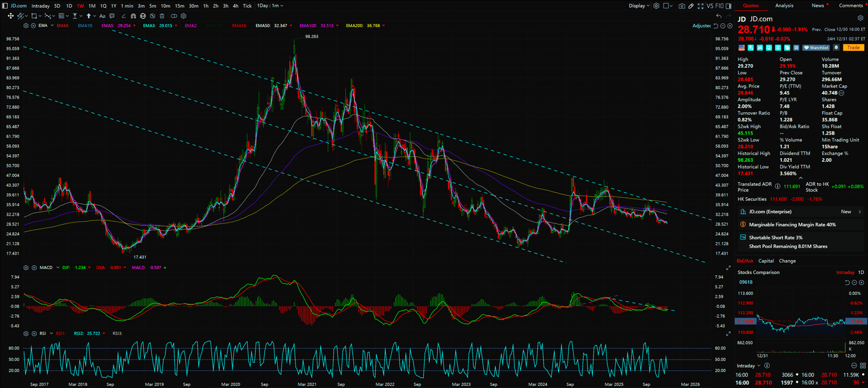Click the price alert bell icon
Image resolution: width=868 pixels, height=388 pixels.
point(837,48)
